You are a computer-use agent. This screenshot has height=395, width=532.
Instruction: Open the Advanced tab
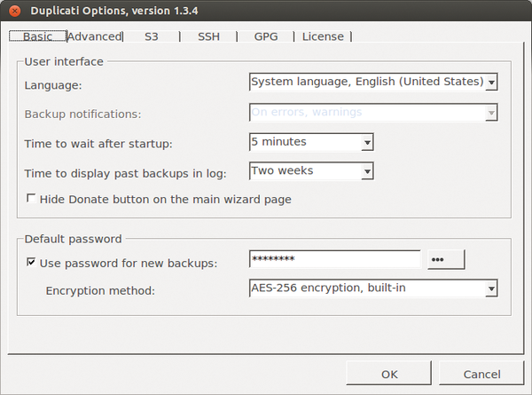coord(95,36)
